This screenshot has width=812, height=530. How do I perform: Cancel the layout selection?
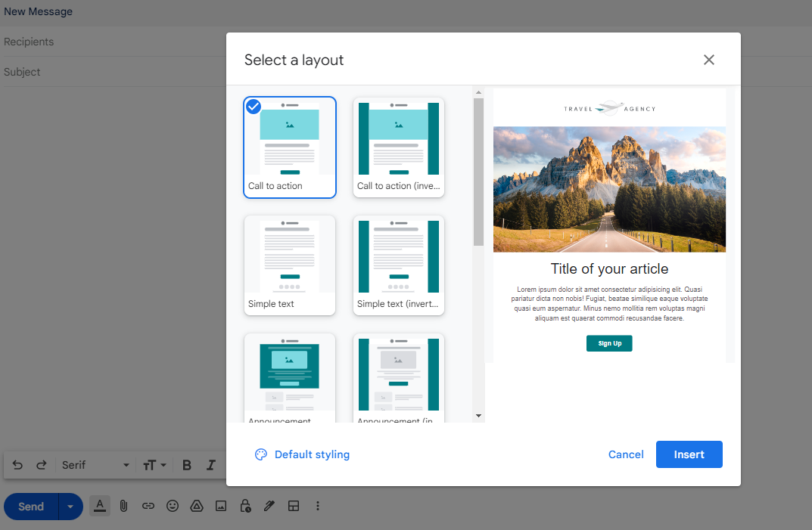pos(626,454)
